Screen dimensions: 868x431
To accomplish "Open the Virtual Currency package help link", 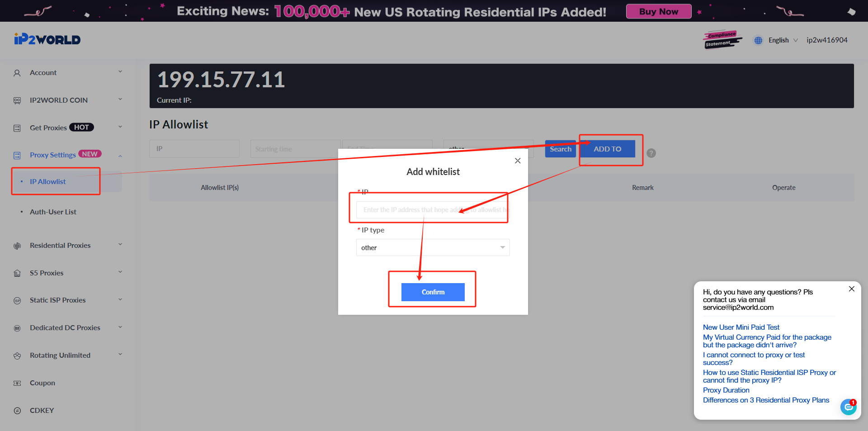I will pos(767,341).
